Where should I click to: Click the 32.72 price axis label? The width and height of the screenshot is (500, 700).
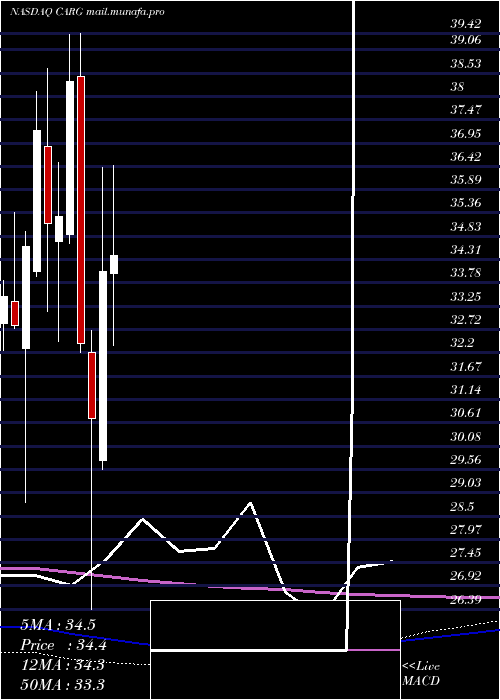(x=466, y=320)
